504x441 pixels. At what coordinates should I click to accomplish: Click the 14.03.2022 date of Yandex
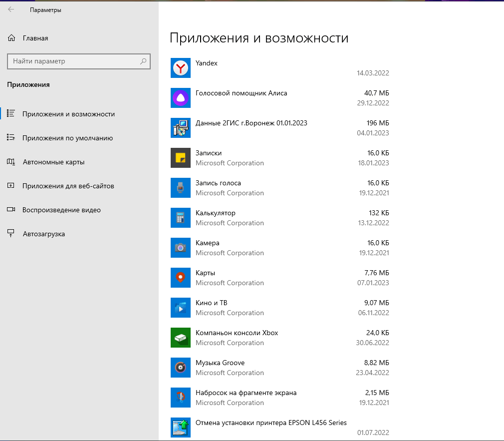click(373, 73)
